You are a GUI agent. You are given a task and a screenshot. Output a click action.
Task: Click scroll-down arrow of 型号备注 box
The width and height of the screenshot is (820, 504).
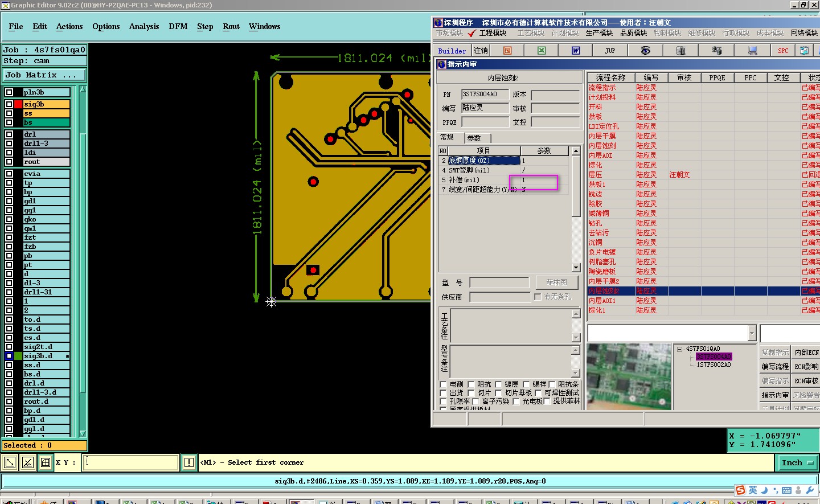tap(576, 373)
